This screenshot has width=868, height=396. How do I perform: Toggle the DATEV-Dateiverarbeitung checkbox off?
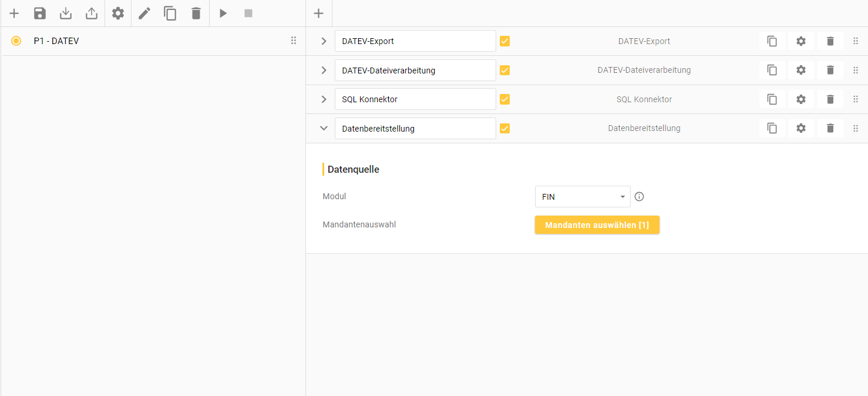click(504, 70)
